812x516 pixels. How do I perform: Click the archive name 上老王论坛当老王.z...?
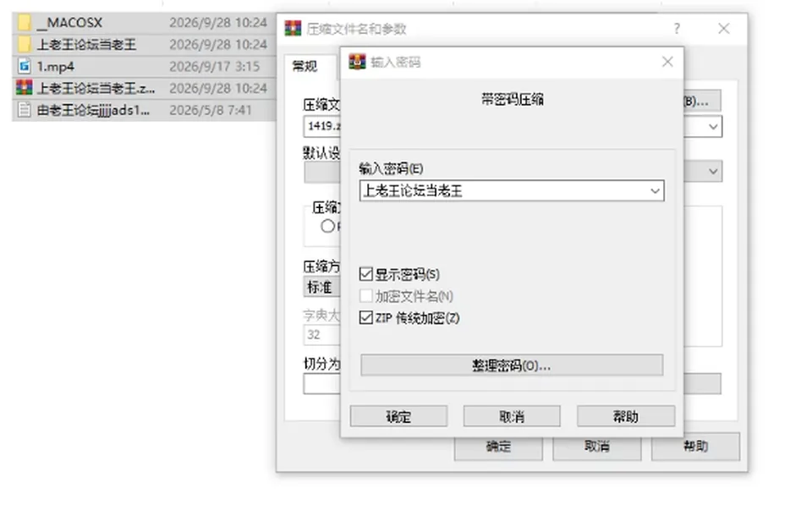pyautogui.click(x=96, y=88)
